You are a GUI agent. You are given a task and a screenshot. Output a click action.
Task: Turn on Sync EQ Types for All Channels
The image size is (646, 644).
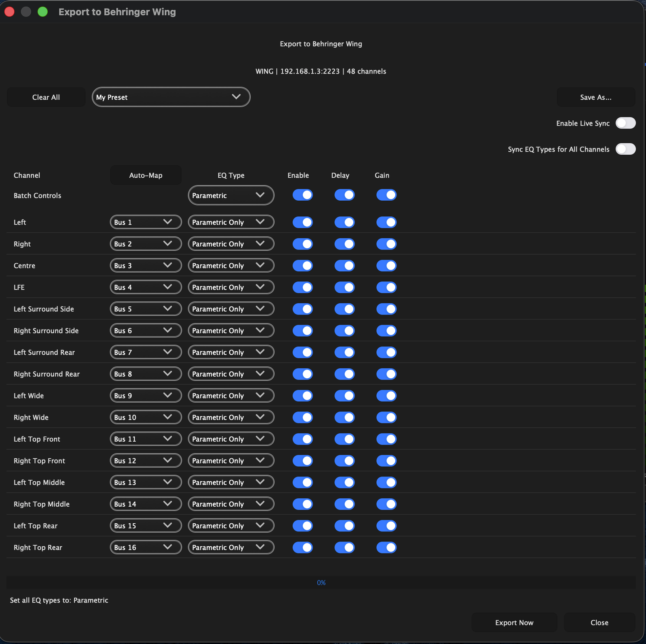click(625, 149)
